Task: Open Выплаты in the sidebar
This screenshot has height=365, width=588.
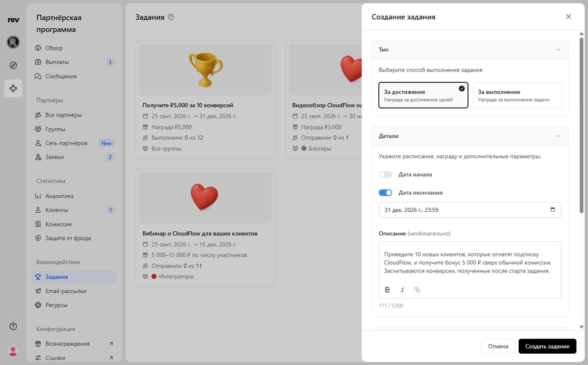Action: click(x=74, y=62)
